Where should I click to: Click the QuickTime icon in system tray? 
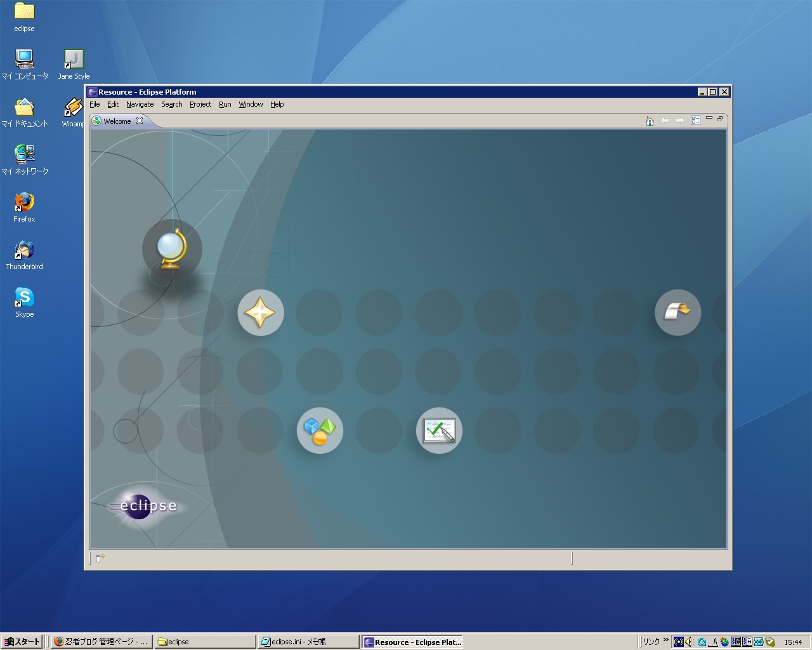(701, 642)
